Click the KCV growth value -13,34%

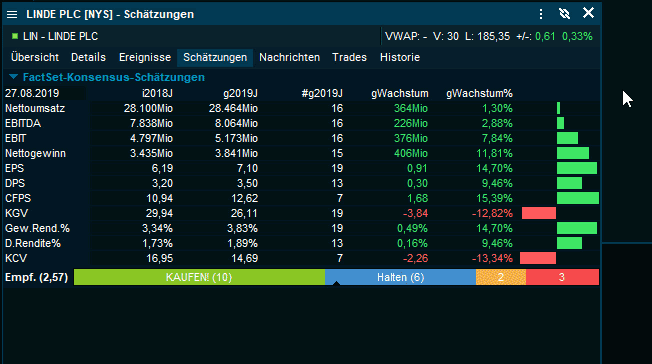(x=492, y=258)
